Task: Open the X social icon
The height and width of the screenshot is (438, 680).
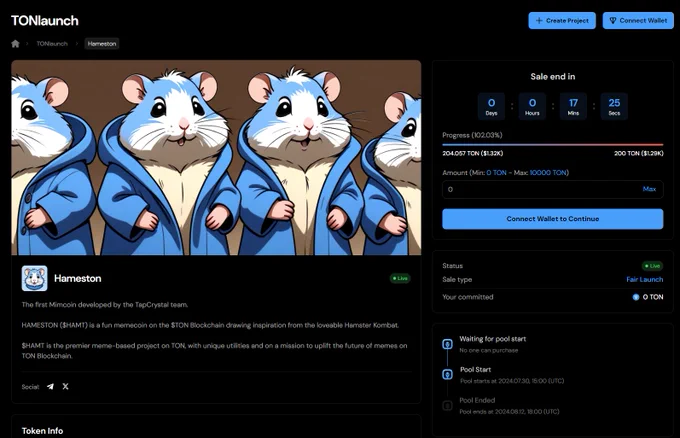Action: pos(65,386)
